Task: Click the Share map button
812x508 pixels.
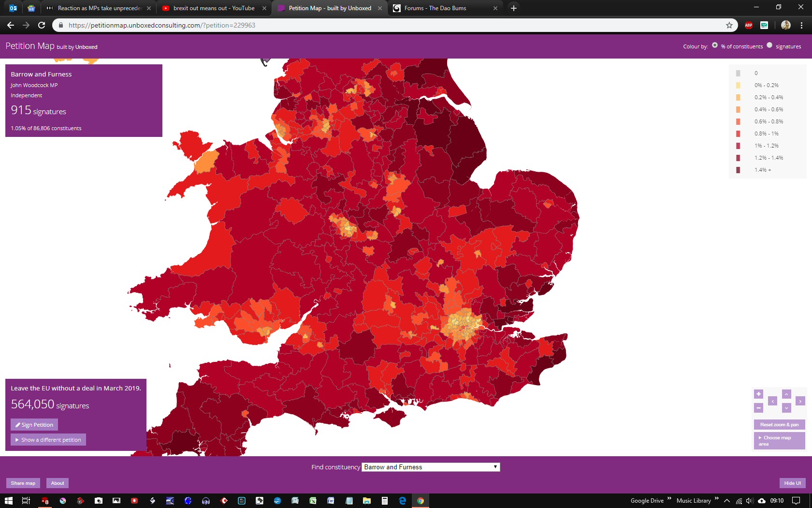Action: coord(23,483)
